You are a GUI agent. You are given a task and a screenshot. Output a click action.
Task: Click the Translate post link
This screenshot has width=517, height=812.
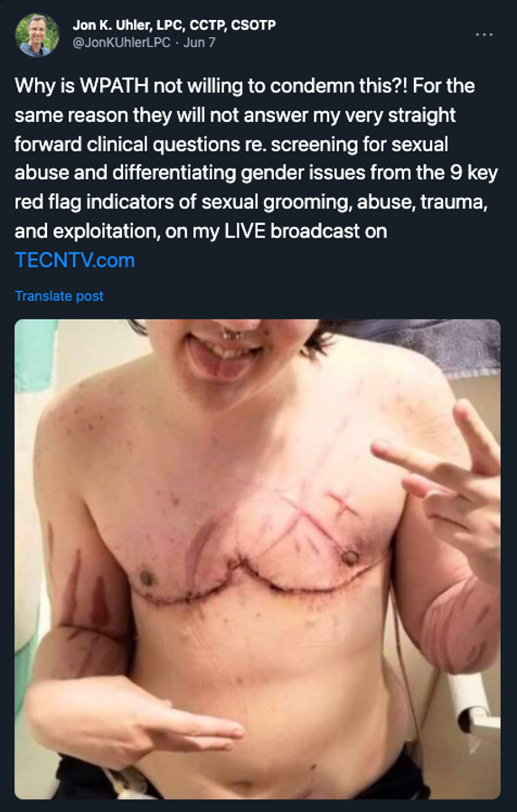[x=59, y=295]
